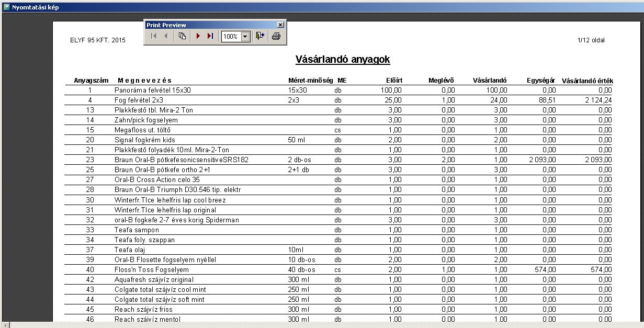Click material number 23
The height and width of the screenshot is (328, 644).
pos(90,160)
